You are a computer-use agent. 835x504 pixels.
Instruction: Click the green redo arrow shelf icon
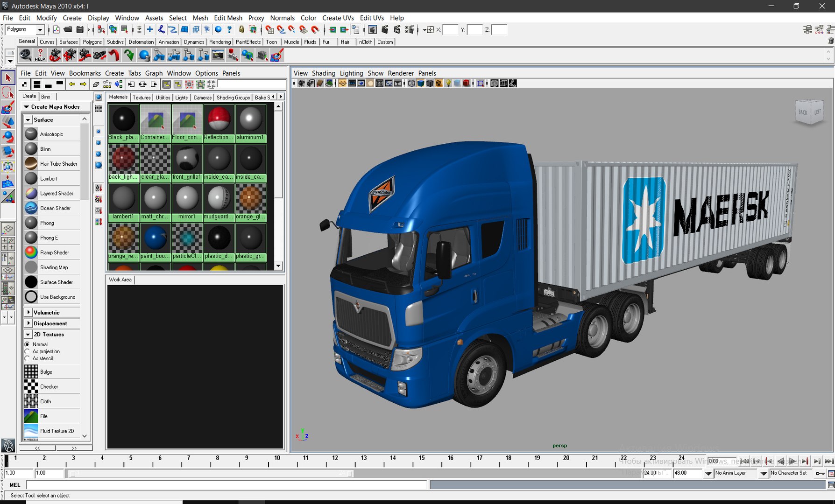[129, 55]
